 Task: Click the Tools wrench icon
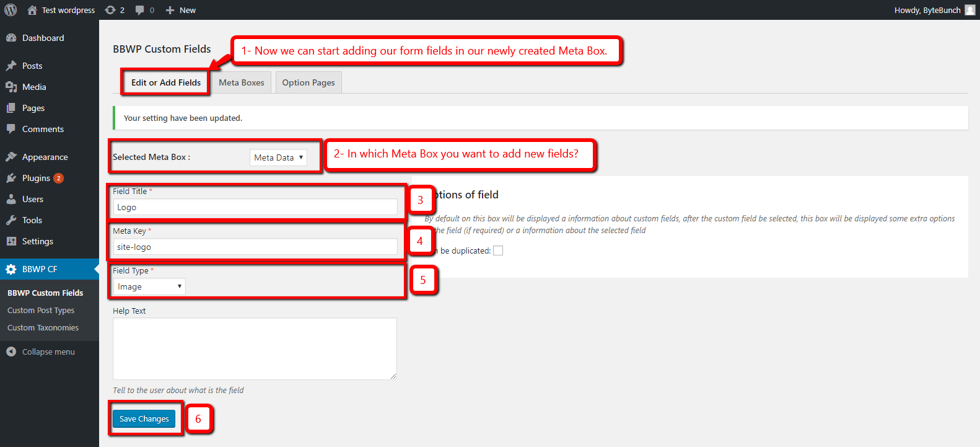point(11,220)
